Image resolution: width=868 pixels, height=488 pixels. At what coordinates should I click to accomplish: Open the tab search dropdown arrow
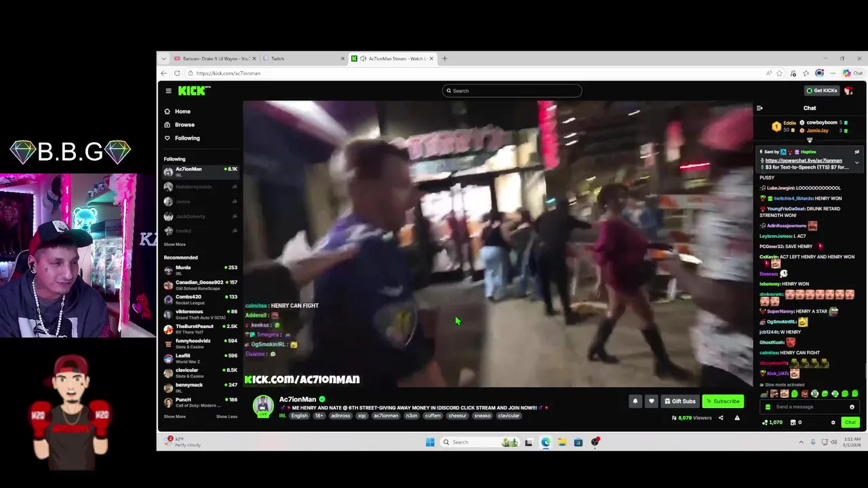[x=163, y=58]
